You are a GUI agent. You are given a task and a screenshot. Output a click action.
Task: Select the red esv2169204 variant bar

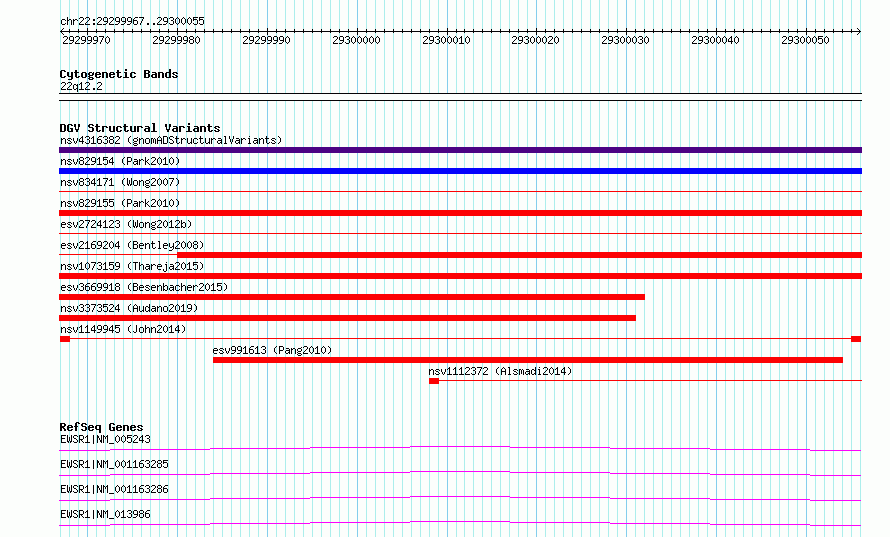pos(519,255)
